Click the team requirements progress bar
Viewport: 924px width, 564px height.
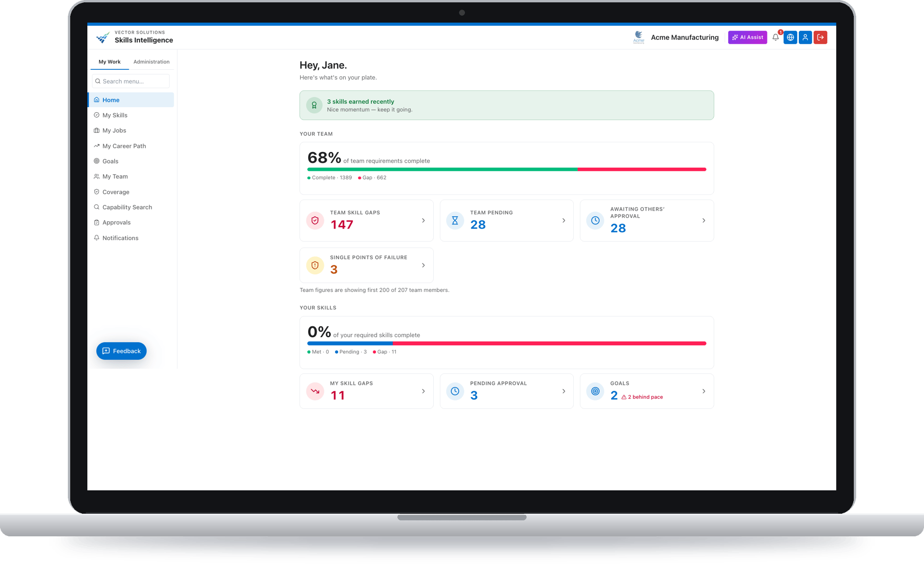tap(506, 170)
